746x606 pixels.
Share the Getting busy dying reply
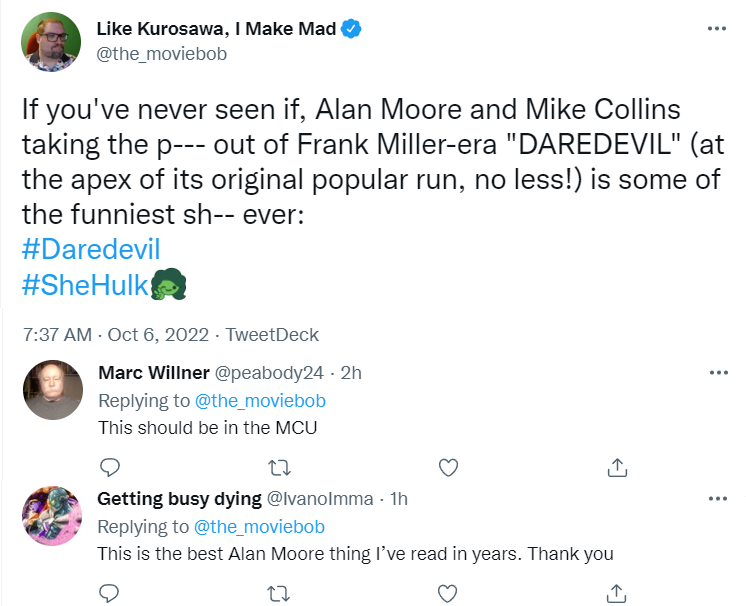617,594
